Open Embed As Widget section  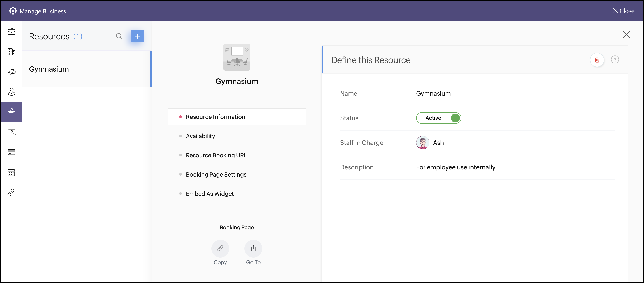click(210, 194)
